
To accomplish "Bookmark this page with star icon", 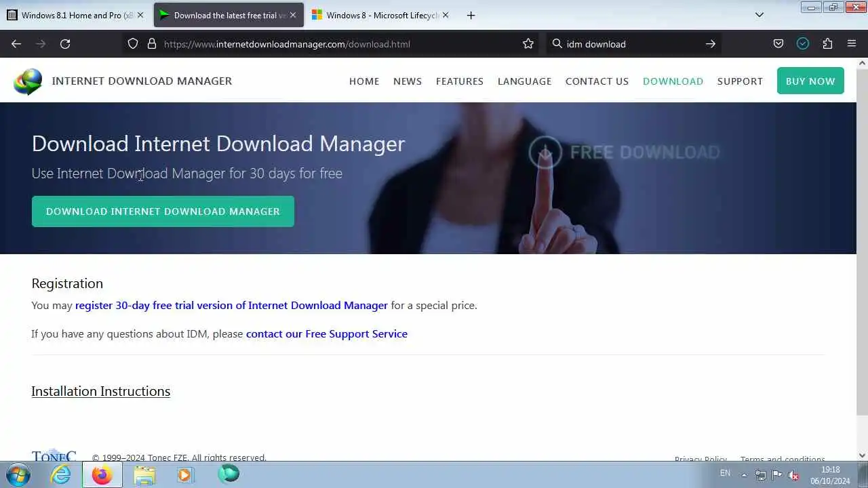I will coord(528,44).
